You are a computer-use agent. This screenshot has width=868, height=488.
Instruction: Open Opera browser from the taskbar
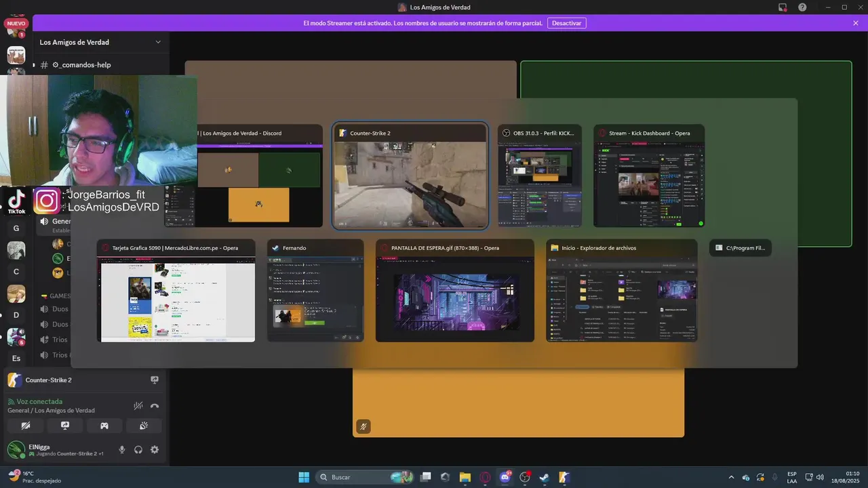(x=485, y=477)
